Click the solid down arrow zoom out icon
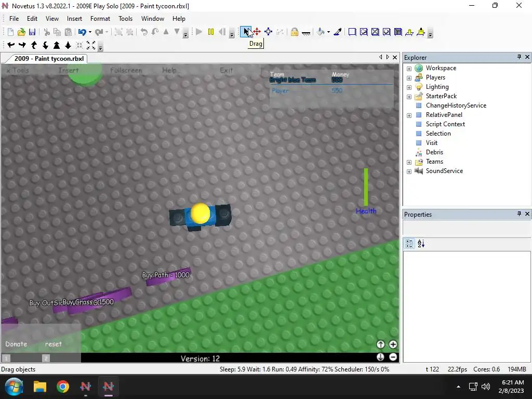The height and width of the screenshot is (399, 532). [x=68, y=45]
